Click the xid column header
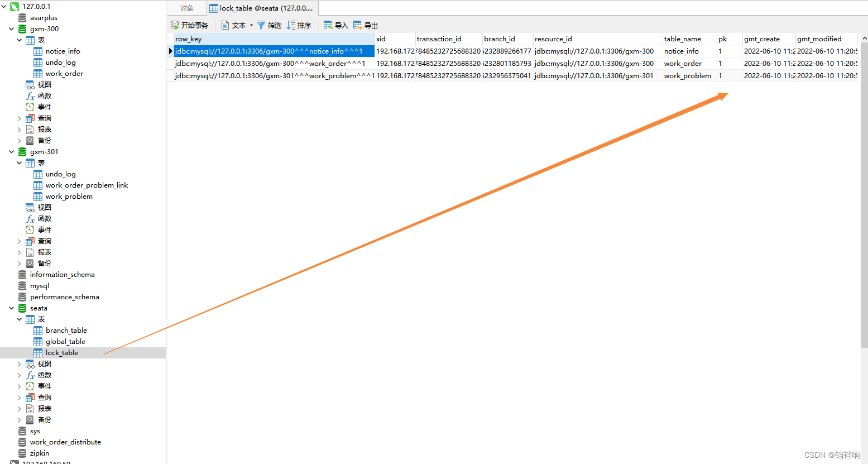The height and width of the screenshot is (464, 868). click(395, 39)
